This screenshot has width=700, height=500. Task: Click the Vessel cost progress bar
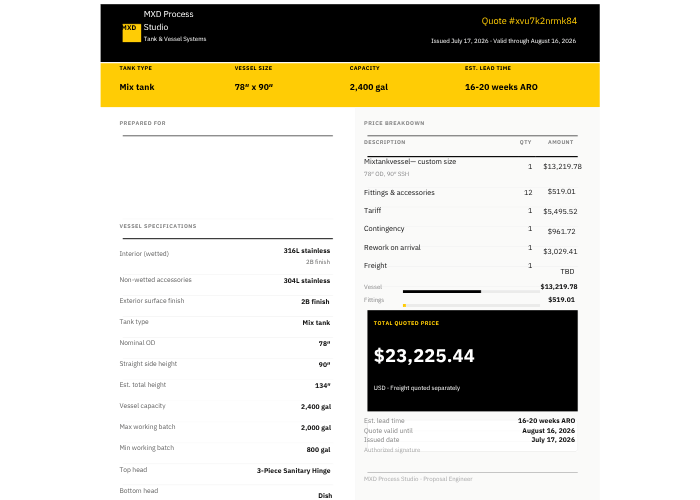[x=471, y=292]
